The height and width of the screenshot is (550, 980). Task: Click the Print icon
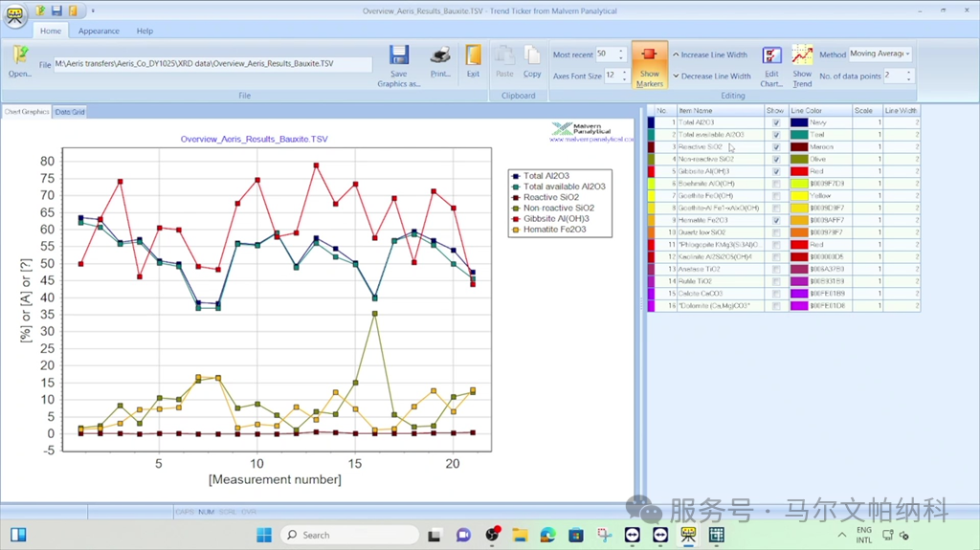(x=440, y=56)
